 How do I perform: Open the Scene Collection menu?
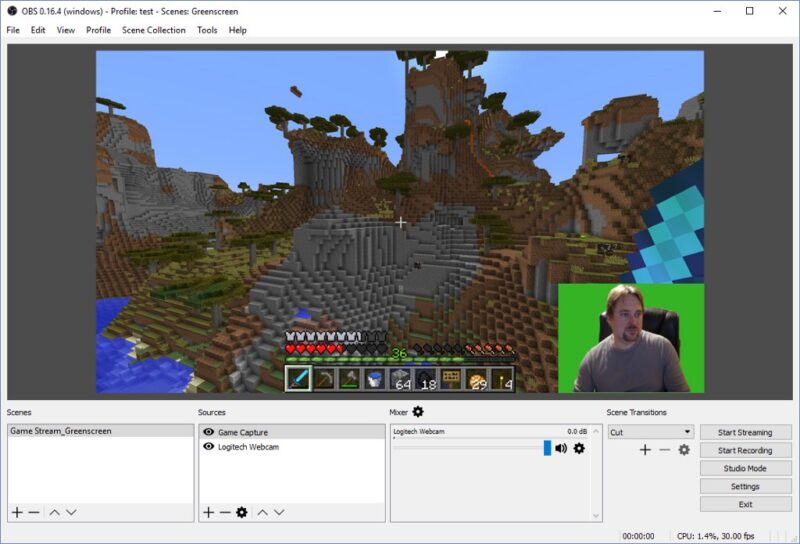[x=153, y=30]
